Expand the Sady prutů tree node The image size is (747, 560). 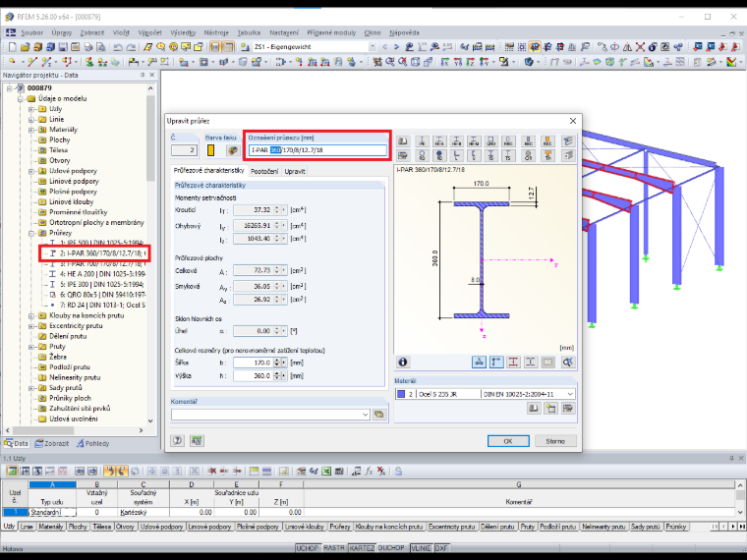pos(31,388)
